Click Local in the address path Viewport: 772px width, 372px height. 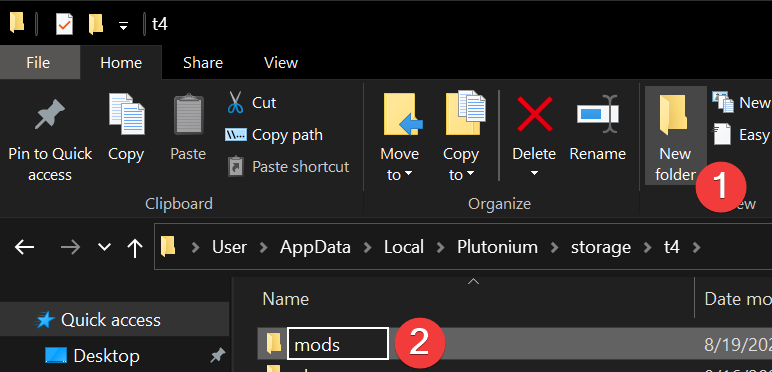404,247
